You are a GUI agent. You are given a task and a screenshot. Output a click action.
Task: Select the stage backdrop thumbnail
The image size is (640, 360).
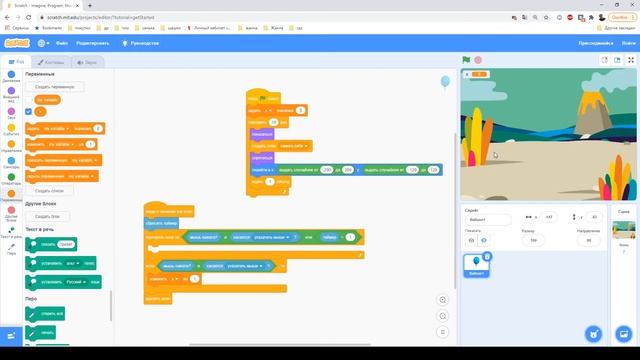(623, 230)
